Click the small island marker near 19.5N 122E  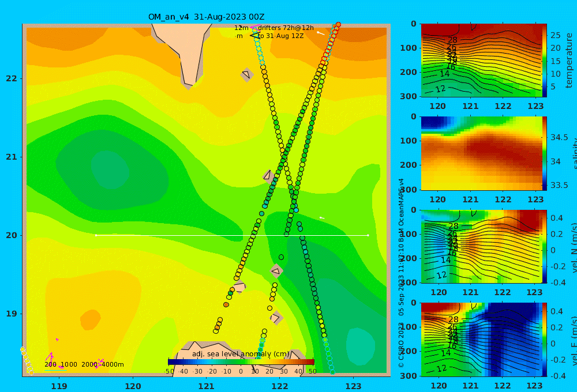(276, 271)
